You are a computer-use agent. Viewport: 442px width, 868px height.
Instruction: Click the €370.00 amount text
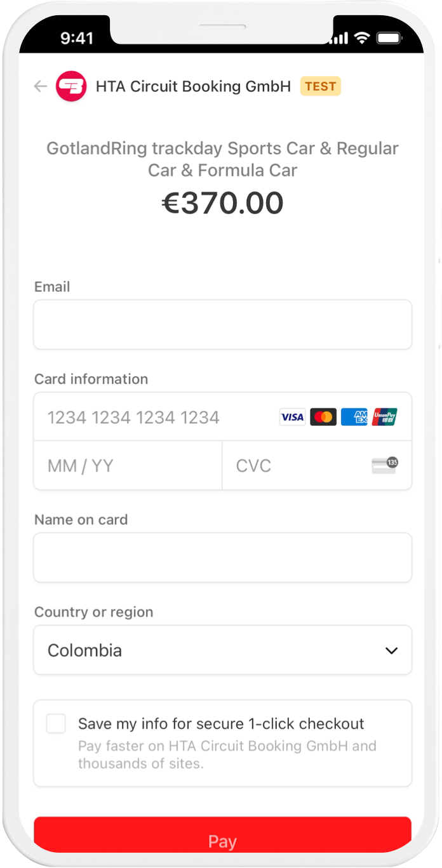[x=222, y=202]
